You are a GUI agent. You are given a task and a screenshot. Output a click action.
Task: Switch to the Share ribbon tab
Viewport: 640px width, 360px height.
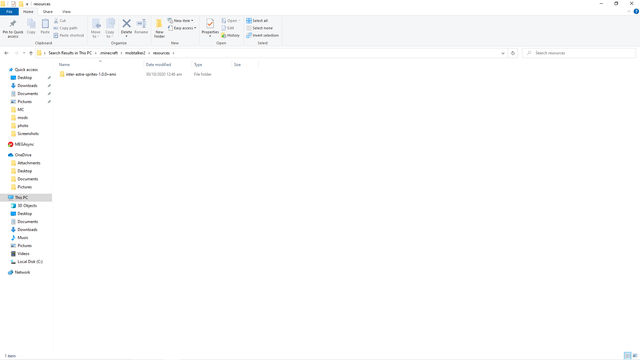[48, 11]
